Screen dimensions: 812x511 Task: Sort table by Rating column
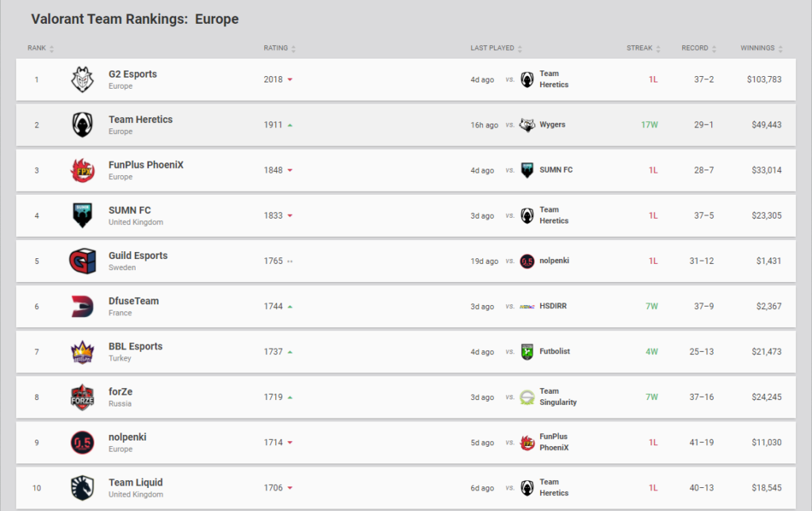point(279,48)
